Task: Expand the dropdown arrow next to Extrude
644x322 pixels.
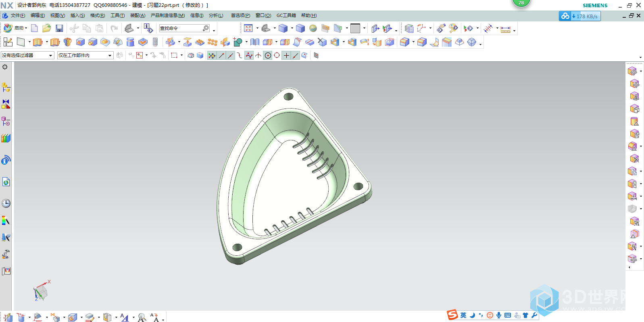Action: pyautogui.click(x=47, y=42)
